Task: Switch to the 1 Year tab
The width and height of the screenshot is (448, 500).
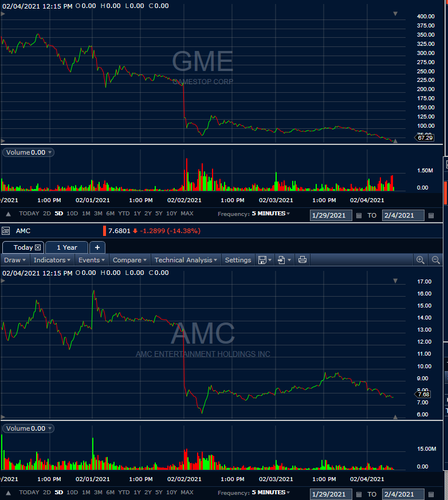Action: 66,247
